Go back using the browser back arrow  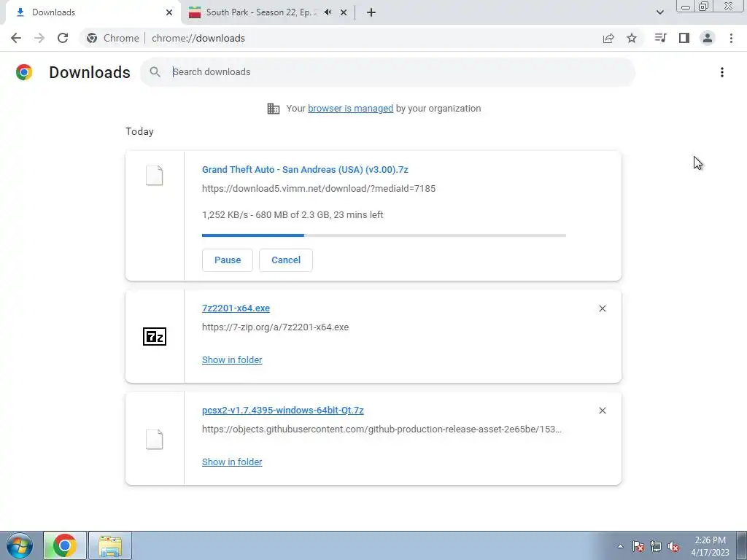(x=16, y=38)
